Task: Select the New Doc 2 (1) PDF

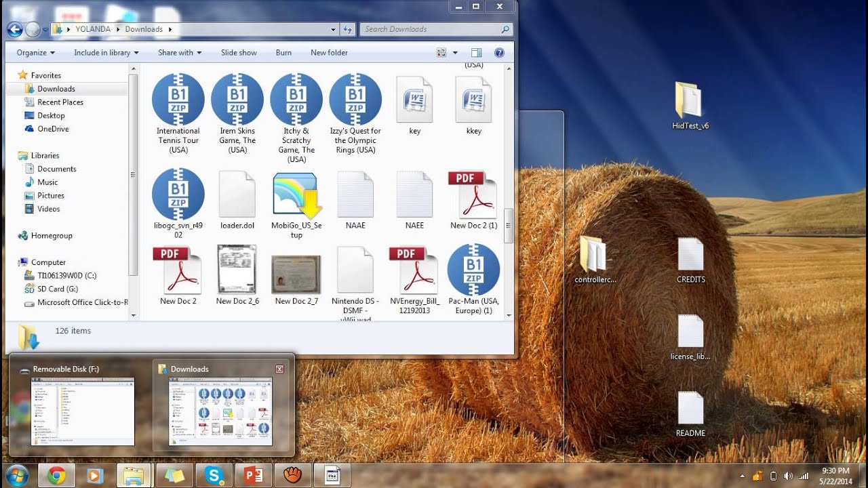Action: [474, 200]
